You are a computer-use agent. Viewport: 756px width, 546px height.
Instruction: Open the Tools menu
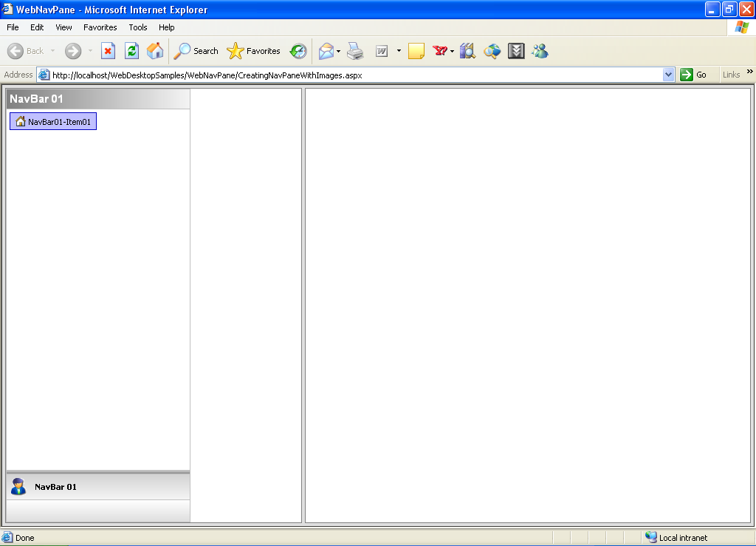(x=138, y=27)
